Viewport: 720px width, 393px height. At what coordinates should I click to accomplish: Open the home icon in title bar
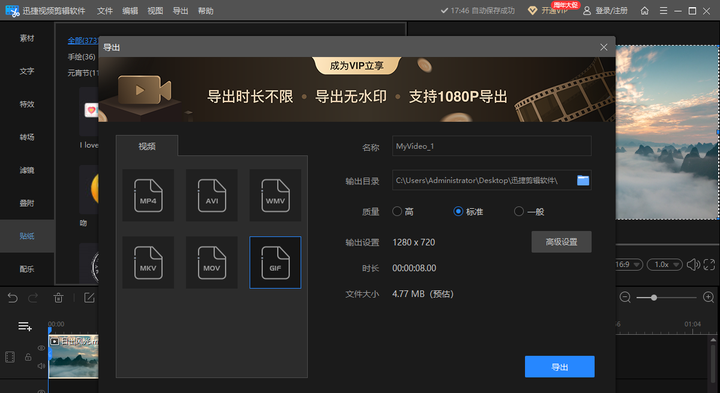point(645,11)
